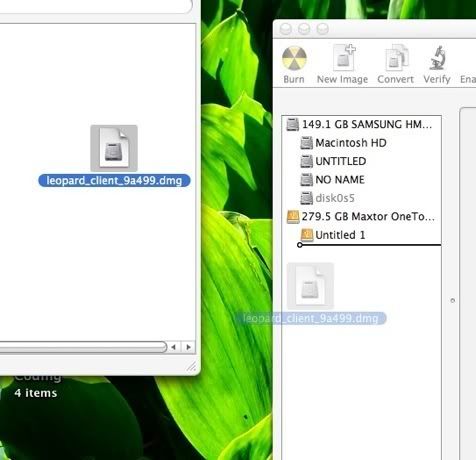This screenshot has height=460, width=476.
Task: Click the orange Maxtor external drive icon
Action: (293, 217)
